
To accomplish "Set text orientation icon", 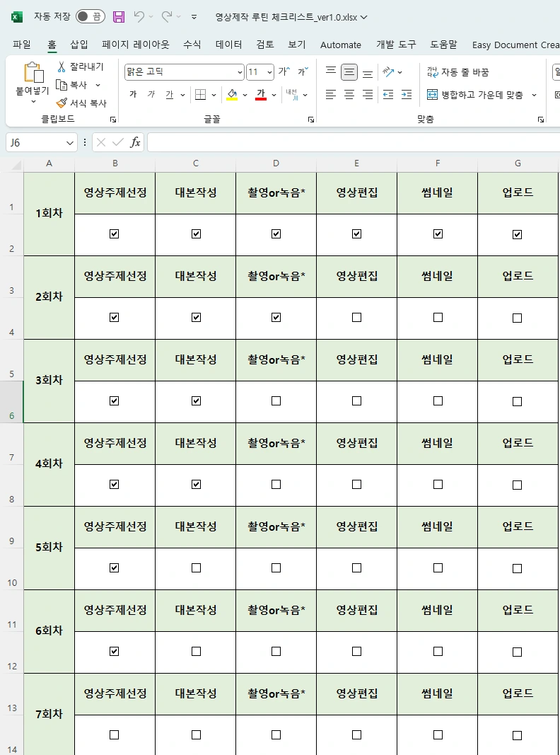I will click(x=388, y=72).
